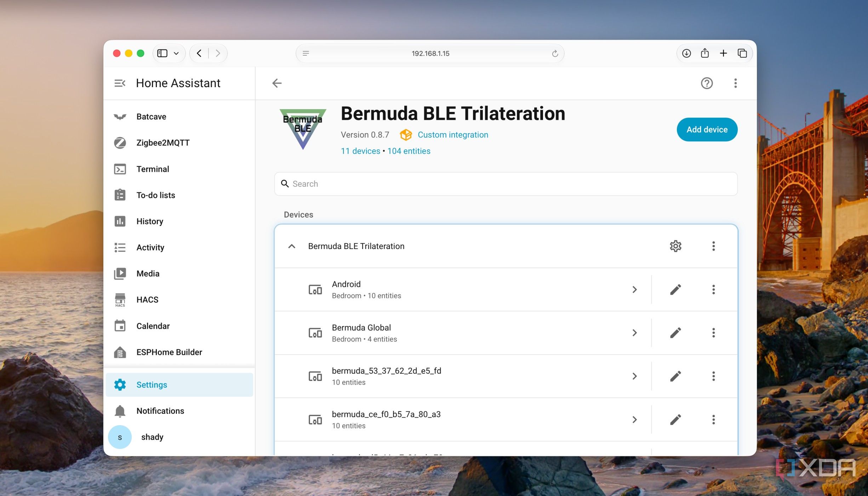Click the Bermuda BLE Trilateration gear icon
This screenshot has height=496, width=868.
(675, 246)
